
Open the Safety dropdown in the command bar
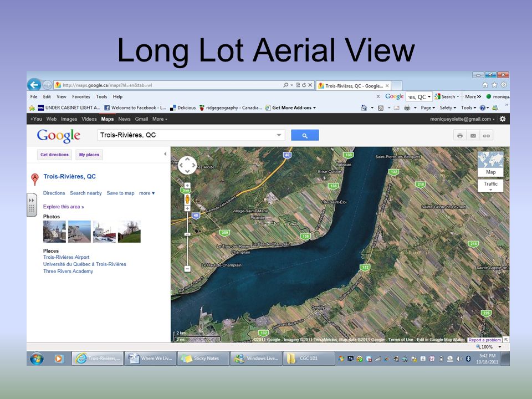pos(448,108)
